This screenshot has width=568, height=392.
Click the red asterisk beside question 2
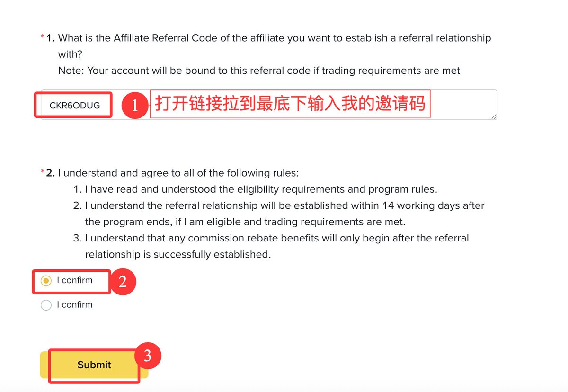(43, 173)
